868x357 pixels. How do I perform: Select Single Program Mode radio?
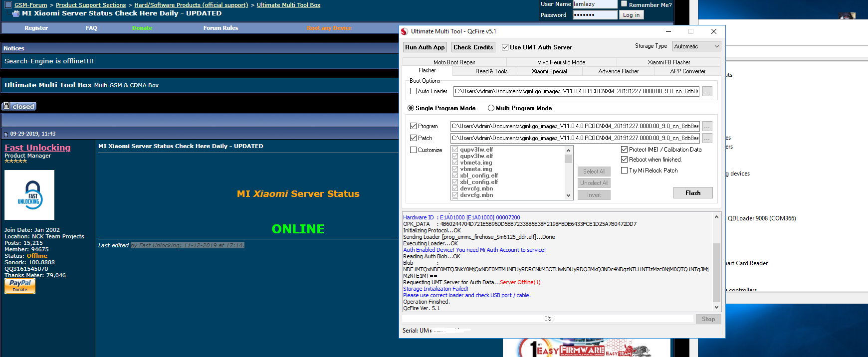411,108
